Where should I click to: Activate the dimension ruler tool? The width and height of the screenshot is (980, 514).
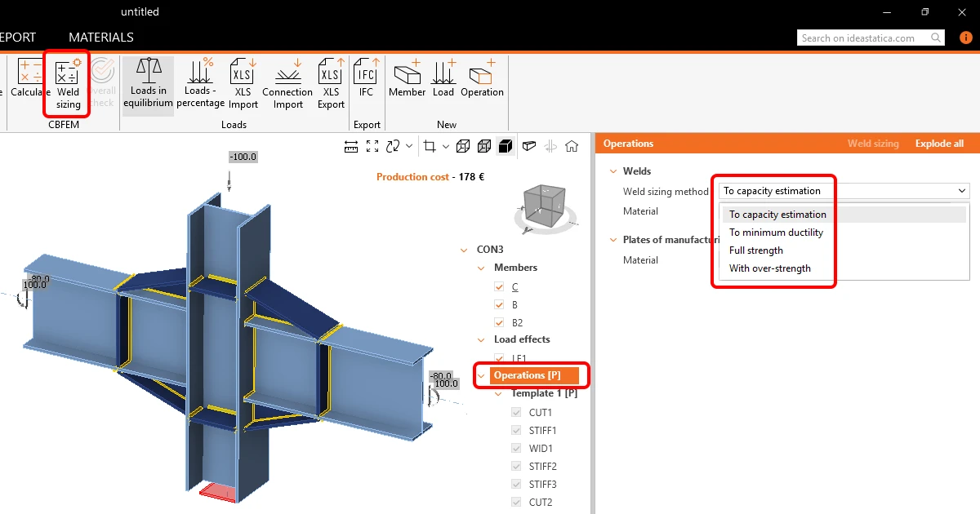[351, 146]
